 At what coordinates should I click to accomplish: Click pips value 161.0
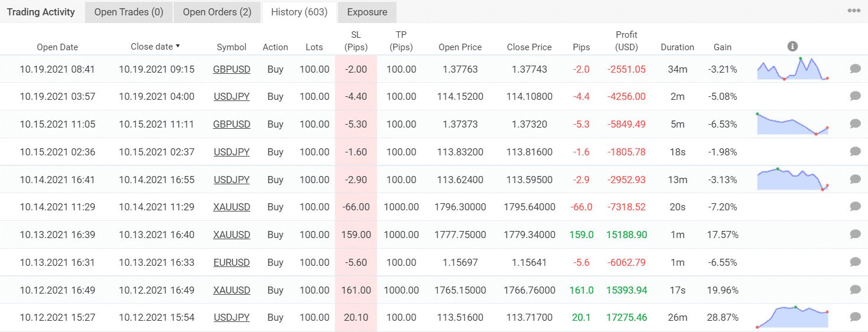point(581,289)
